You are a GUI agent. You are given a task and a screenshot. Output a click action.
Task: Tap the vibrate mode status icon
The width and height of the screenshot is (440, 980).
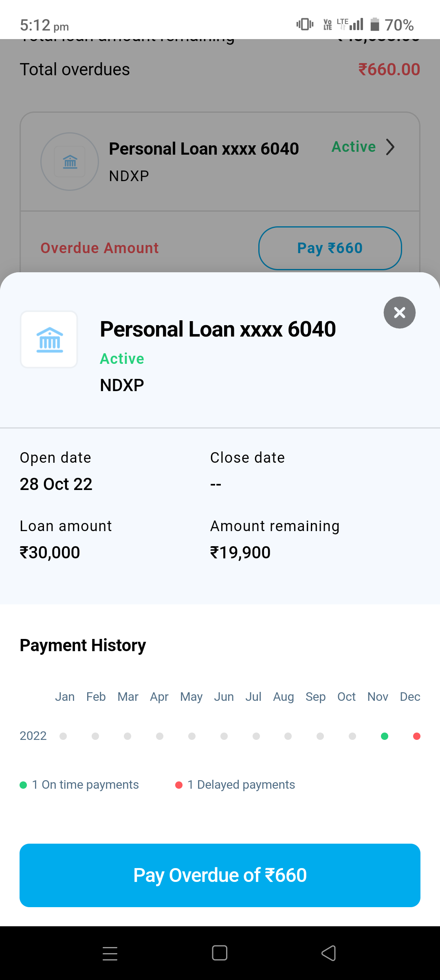pos(305,24)
